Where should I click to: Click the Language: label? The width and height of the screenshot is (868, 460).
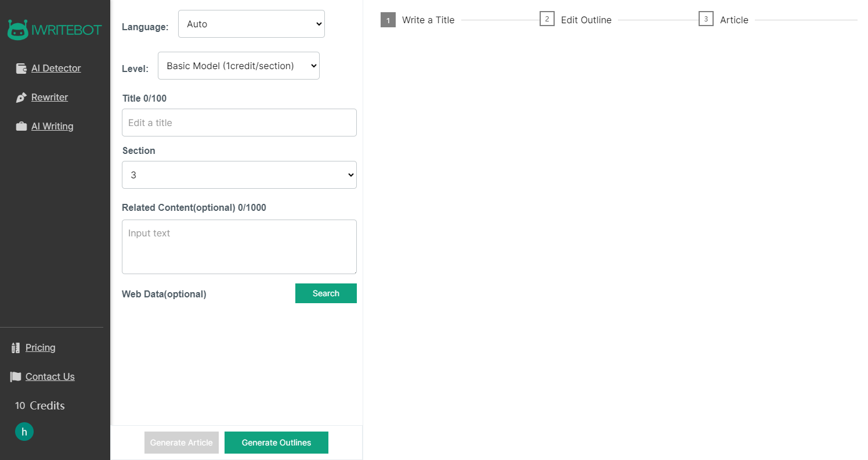(x=145, y=27)
